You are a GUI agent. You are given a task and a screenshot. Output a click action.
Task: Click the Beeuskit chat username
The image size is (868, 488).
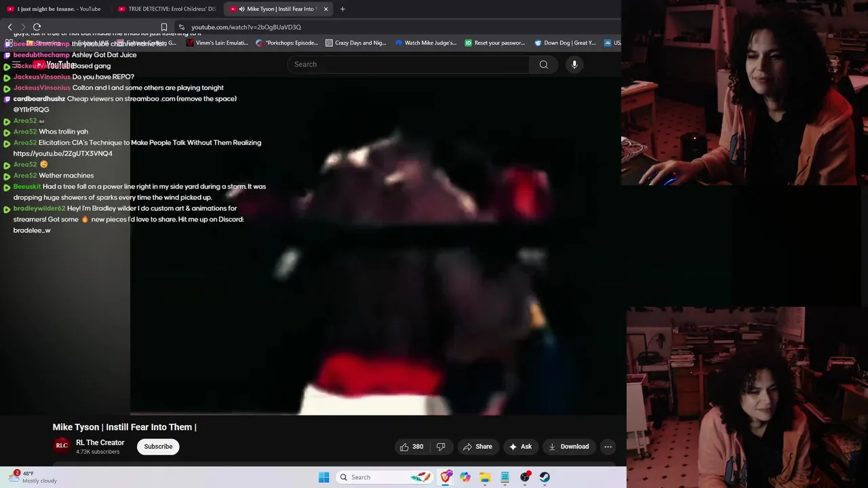click(27, 186)
